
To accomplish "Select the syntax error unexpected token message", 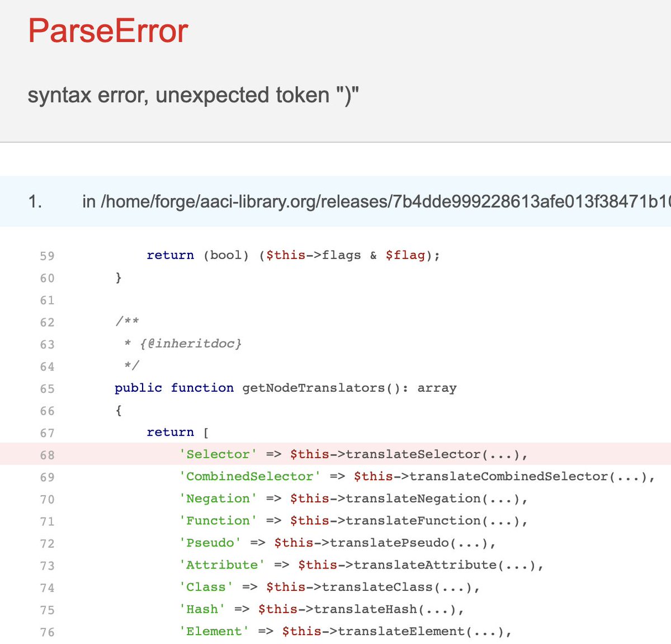I will [193, 95].
